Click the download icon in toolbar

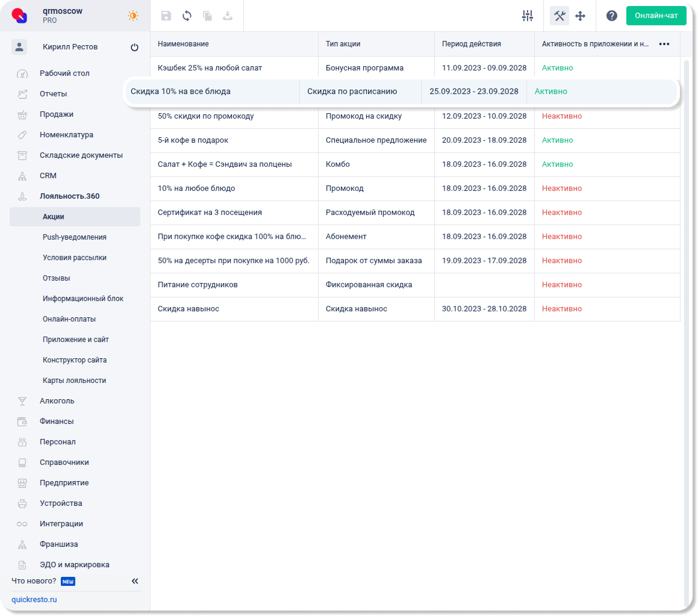[228, 16]
